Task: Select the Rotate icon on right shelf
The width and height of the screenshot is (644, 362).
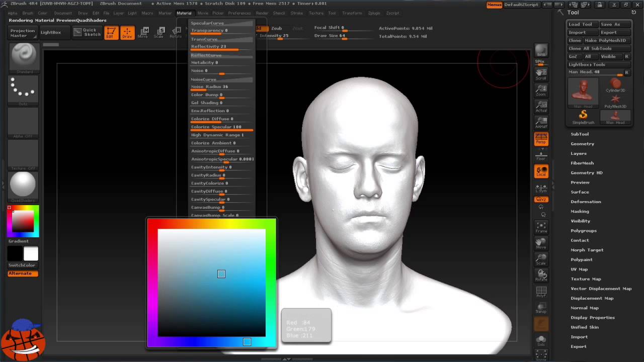Action: pos(541,276)
